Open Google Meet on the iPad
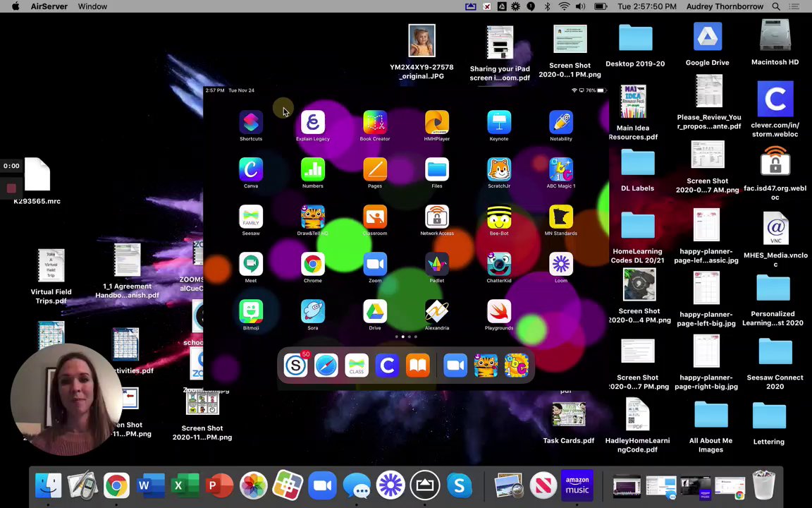 click(251, 265)
